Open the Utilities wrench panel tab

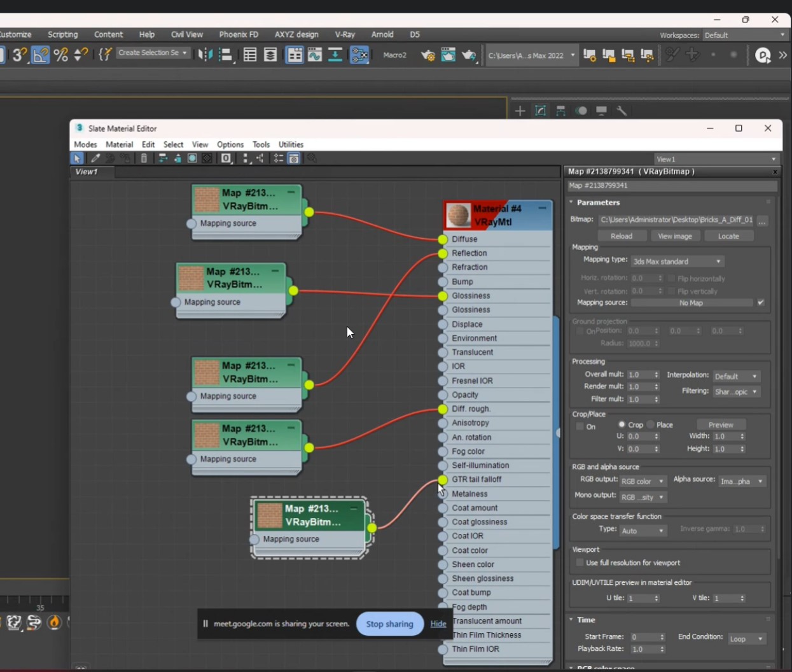tap(622, 111)
